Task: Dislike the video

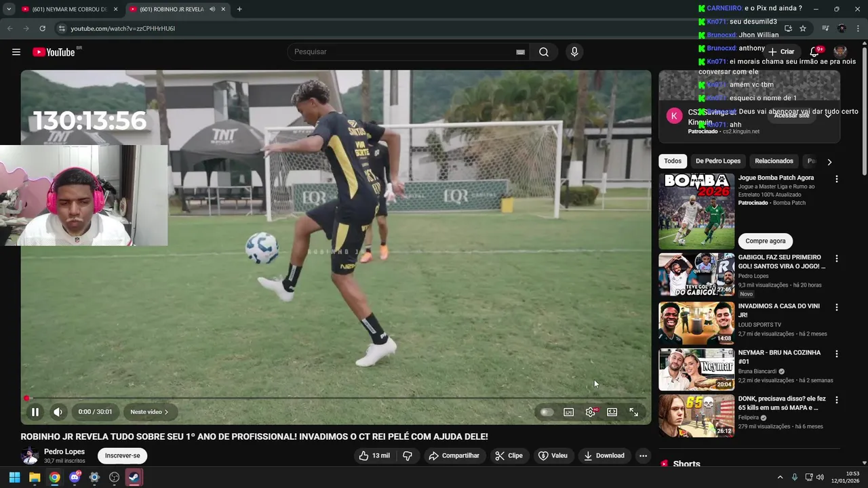Action: coord(408,455)
